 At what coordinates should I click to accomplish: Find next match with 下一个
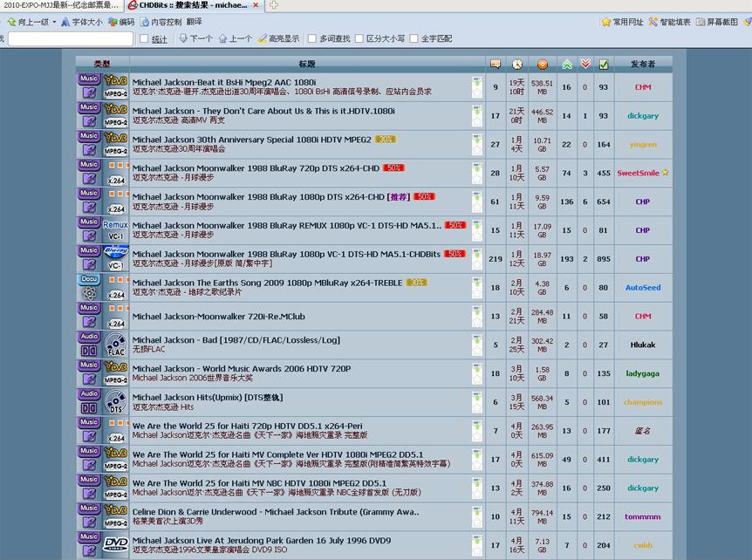[195, 38]
